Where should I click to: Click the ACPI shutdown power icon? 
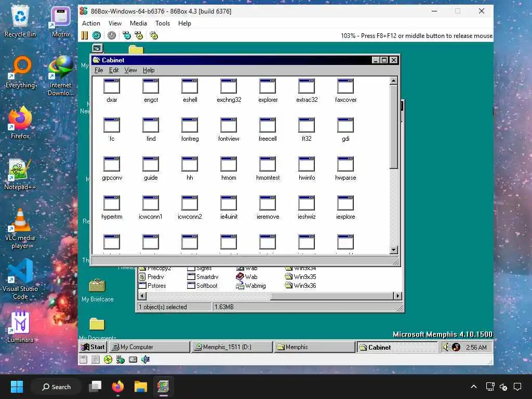tap(112, 35)
